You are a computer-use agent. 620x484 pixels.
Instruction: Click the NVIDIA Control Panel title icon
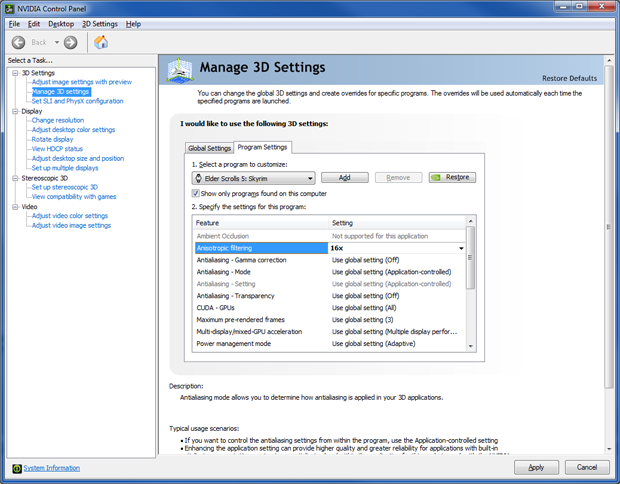(10, 8)
